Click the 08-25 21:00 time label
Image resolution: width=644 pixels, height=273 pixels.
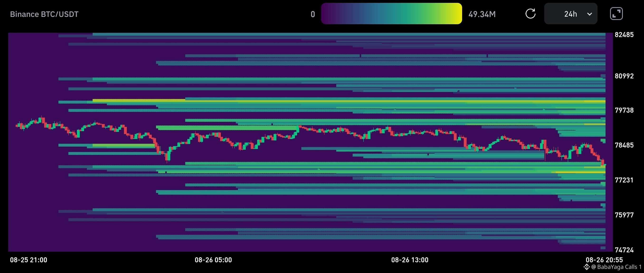(28, 260)
